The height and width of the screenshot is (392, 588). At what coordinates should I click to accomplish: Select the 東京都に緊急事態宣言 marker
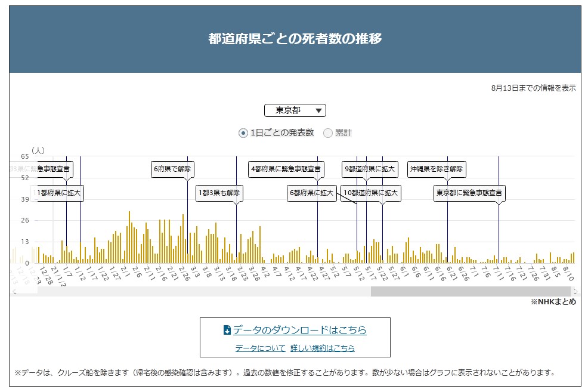point(469,193)
